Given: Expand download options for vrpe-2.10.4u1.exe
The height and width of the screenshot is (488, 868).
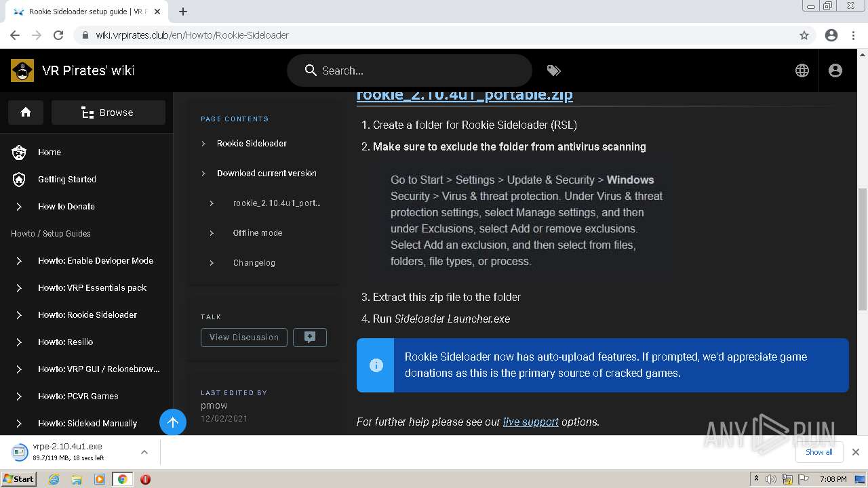Looking at the screenshot, I should coord(144,452).
